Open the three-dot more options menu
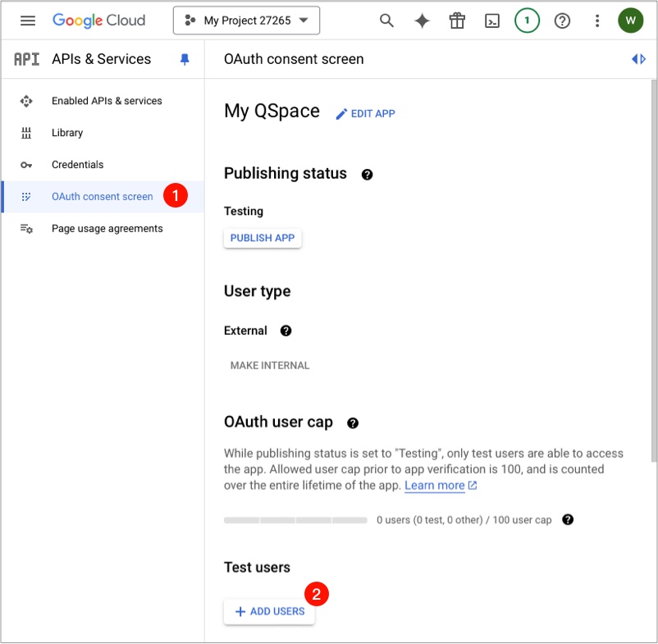The height and width of the screenshot is (644, 658). pyautogui.click(x=596, y=21)
